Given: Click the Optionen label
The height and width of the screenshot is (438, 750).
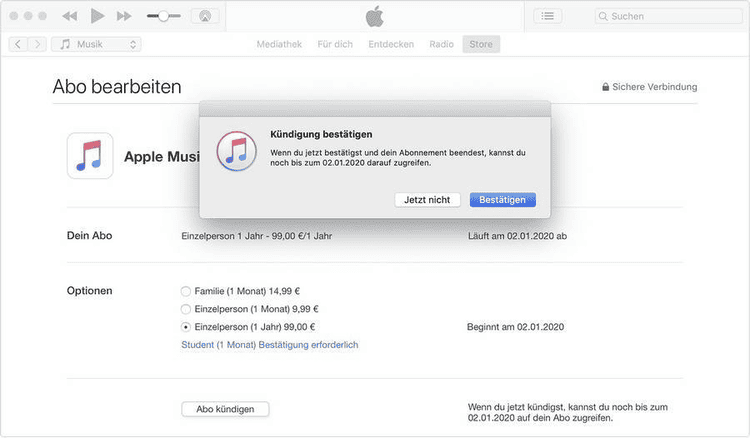Looking at the screenshot, I should pyautogui.click(x=89, y=291).
